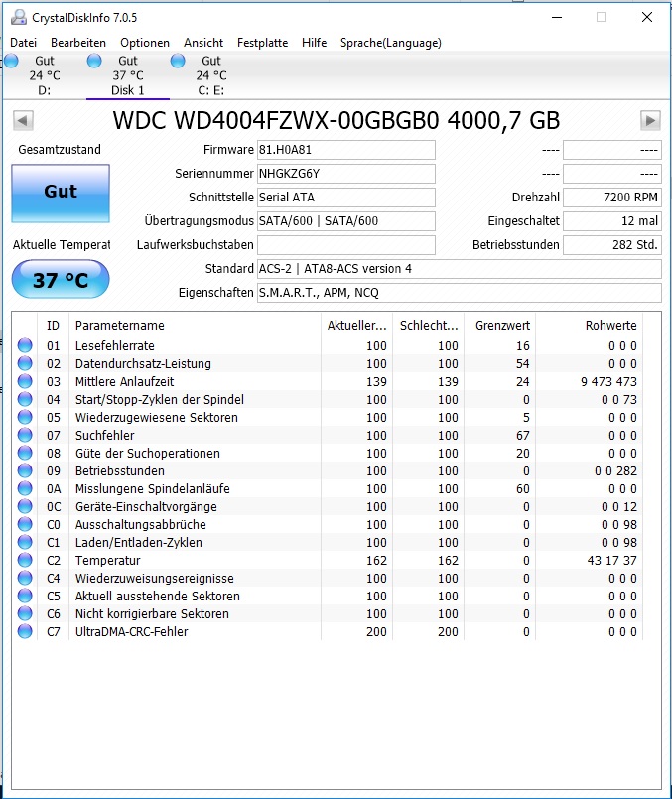Viewport: 672px width, 799px height.
Task: Go to previous disk with left arrow
Action: coord(23,121)
